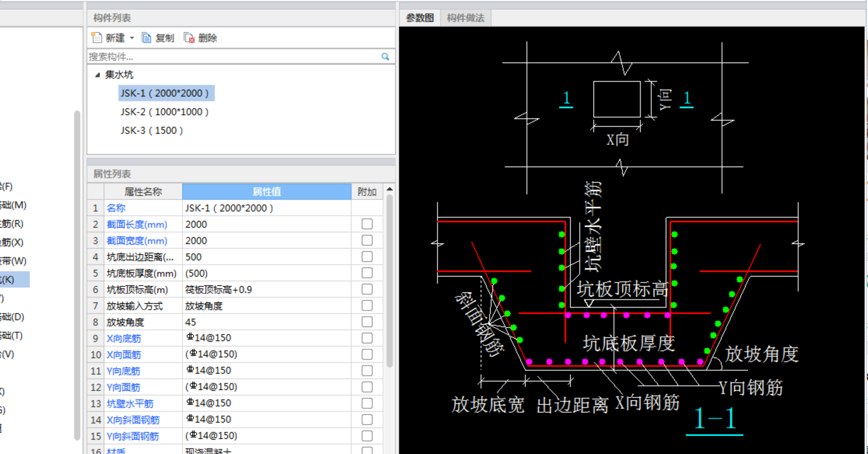Click the 截面长度(mm) property name

pyautogui.click(x=137, y=224)
